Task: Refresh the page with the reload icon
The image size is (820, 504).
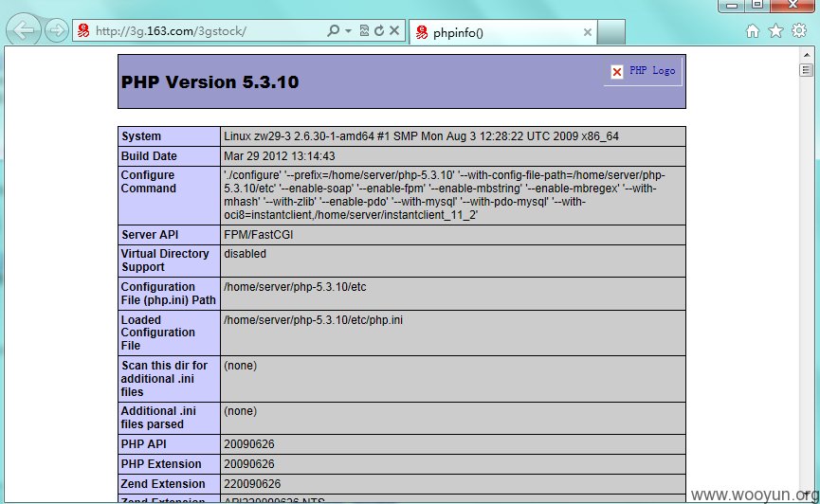Action: (379, 31)
